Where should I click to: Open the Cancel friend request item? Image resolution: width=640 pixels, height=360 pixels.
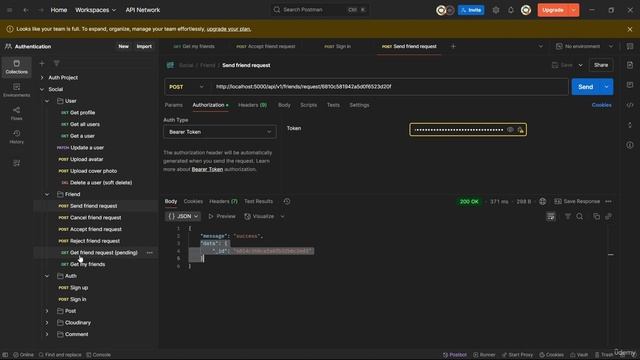95,218
